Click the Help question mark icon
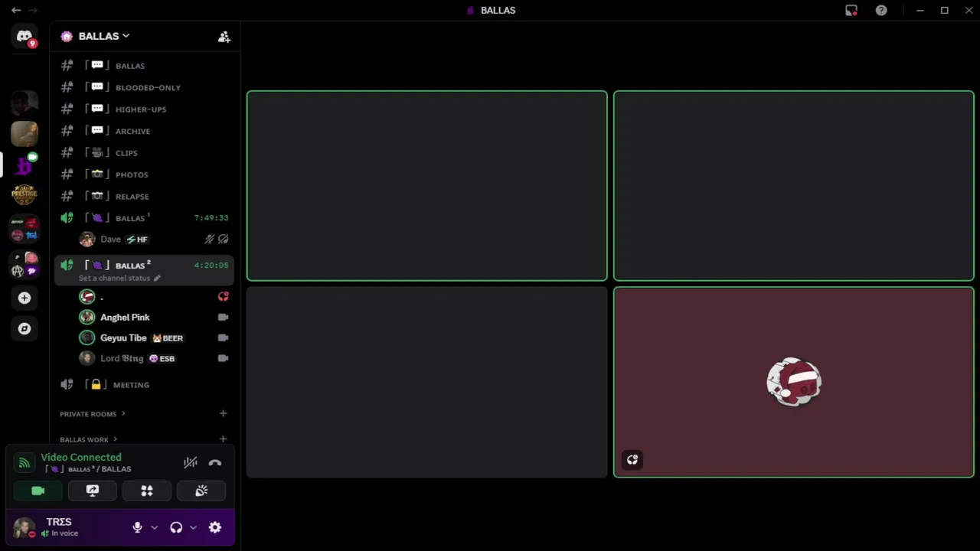The width and height of the screenshot is (980, 551). (x=881, y=10)
